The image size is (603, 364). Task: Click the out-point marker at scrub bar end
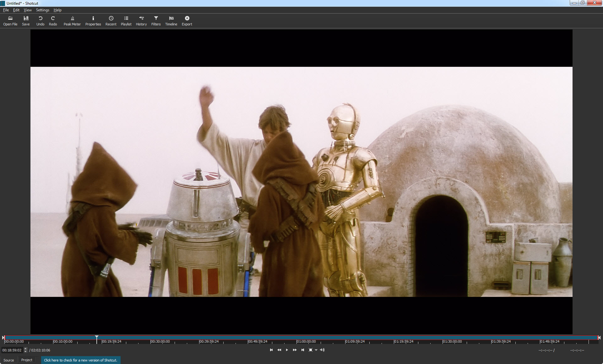599,338
